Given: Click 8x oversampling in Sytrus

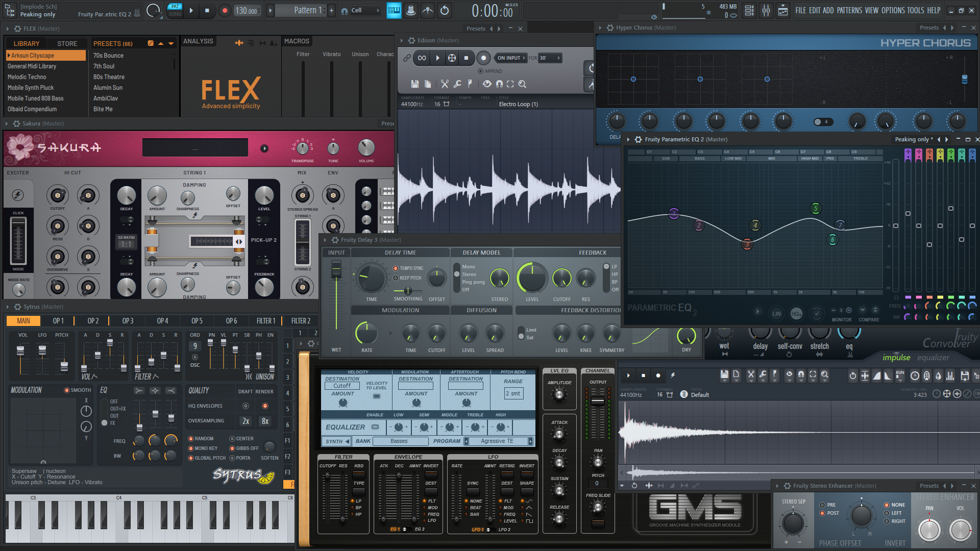Looking at the screenshot, I should click(x=265, y=421).
